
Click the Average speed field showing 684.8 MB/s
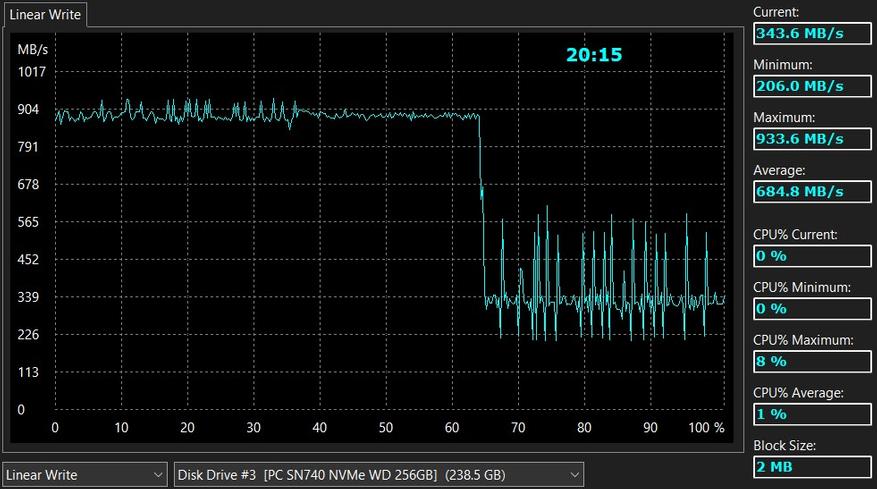[x=812, y=191]
